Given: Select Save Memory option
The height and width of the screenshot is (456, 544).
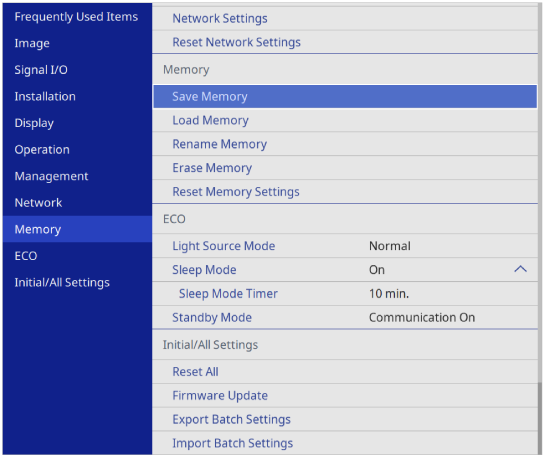Looking at the screenshot, I should (x=345, y=96).
